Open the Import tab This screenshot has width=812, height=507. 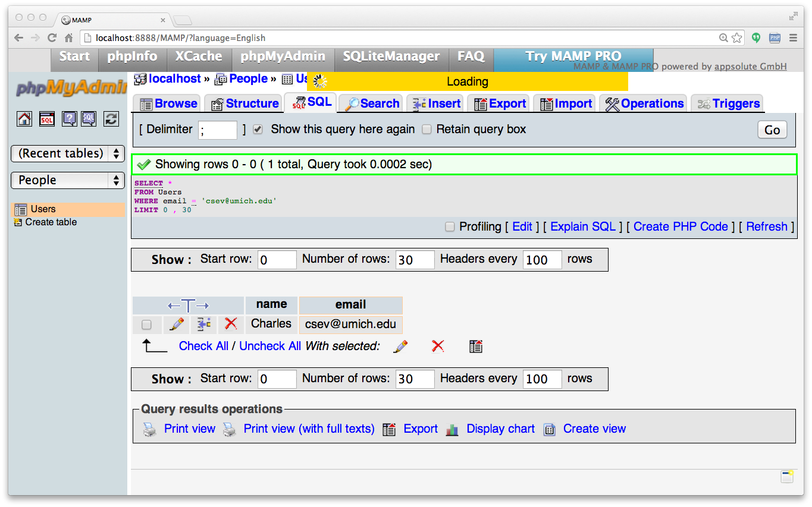[566, 103]
